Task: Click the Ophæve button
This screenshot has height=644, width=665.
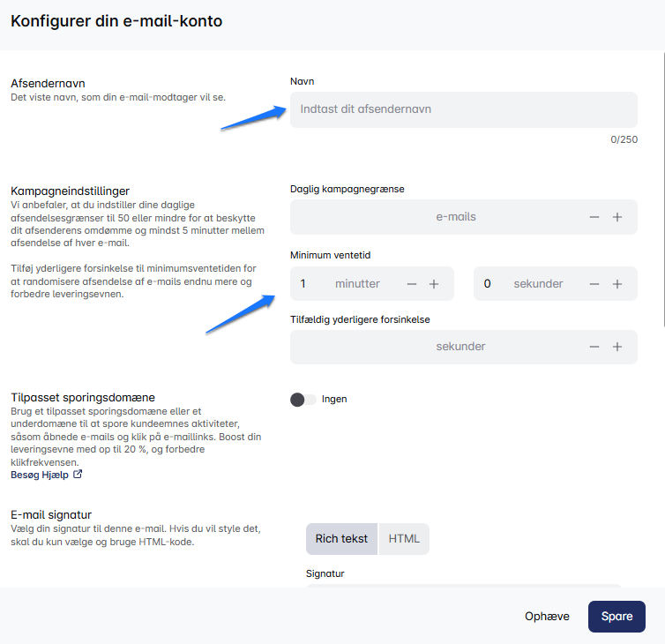Action: coord(547,617)
